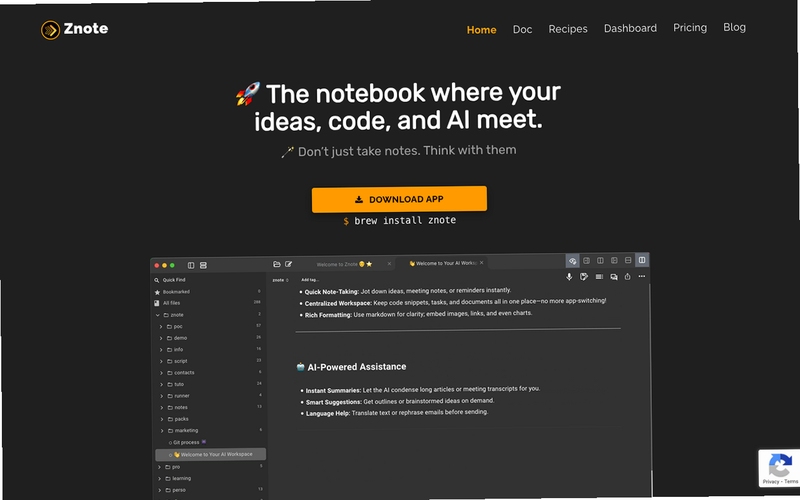Click 'Instant Summaries:' bullet text
The width and height of the screenshot is (800, 500).
[x=333, y=391]
